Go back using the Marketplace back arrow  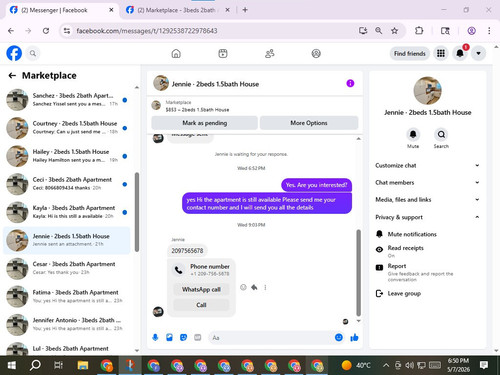pos(12,76)
